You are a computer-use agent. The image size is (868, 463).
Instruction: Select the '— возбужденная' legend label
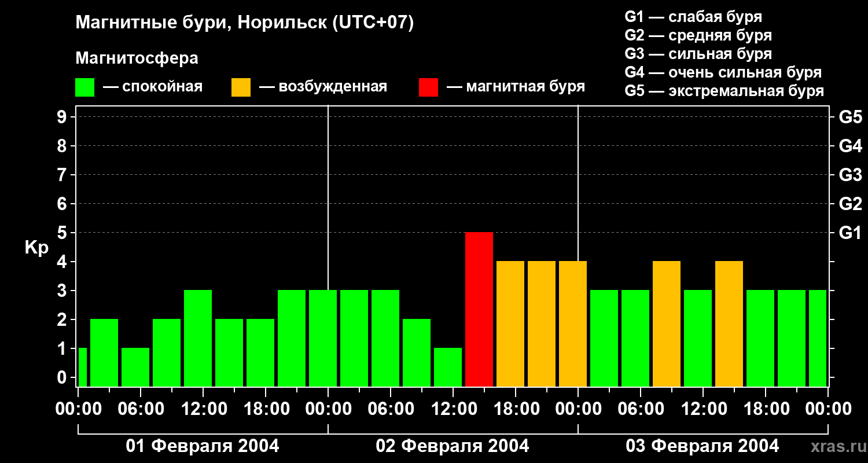click(323, 87)
